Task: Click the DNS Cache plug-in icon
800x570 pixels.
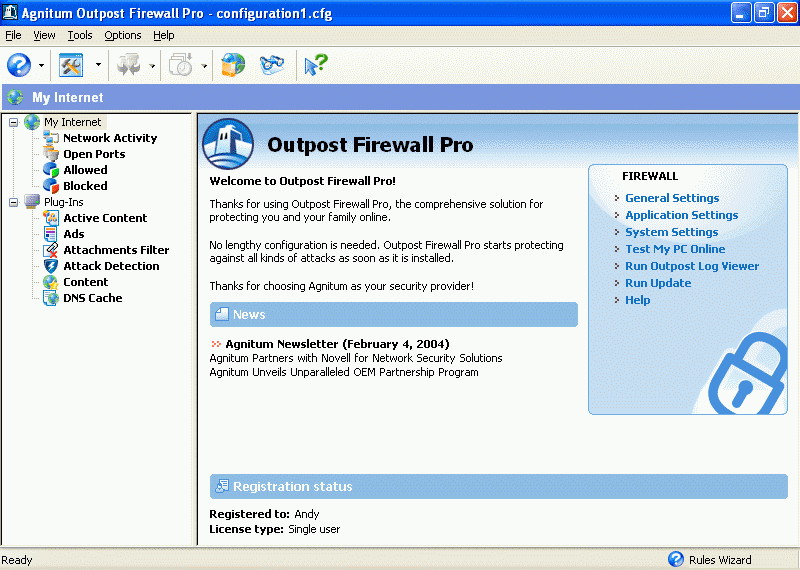Action: point(51,298)
